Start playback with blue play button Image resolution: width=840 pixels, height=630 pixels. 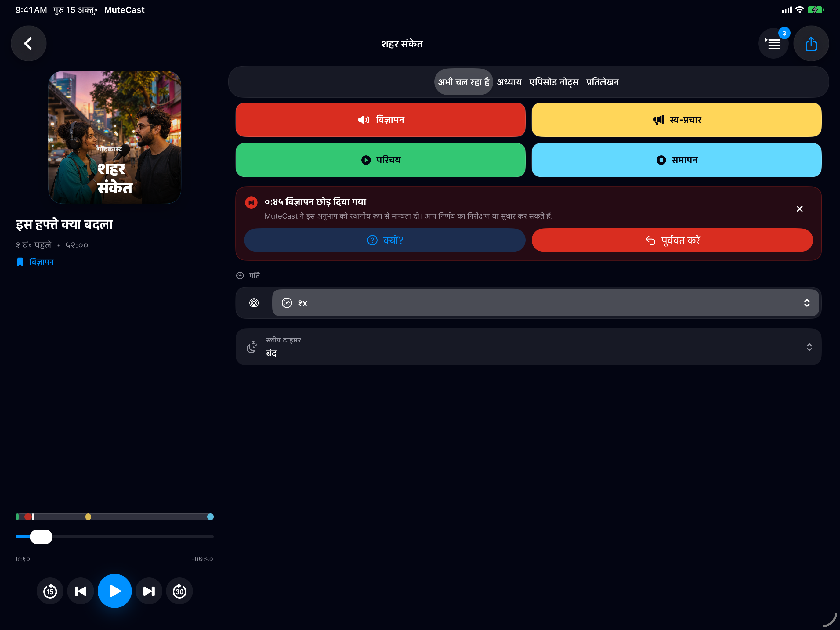pos(115,591)
